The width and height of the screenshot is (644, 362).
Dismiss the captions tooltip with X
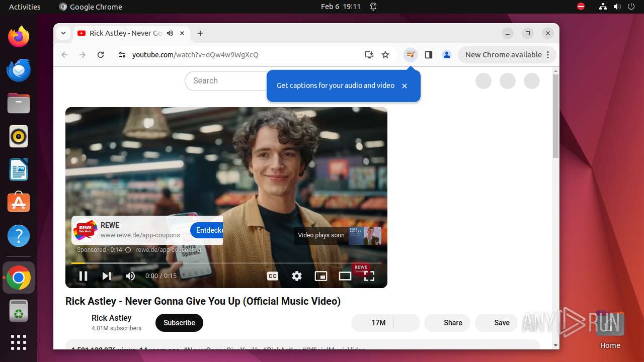pyautogui.click(x=405, y=86)
